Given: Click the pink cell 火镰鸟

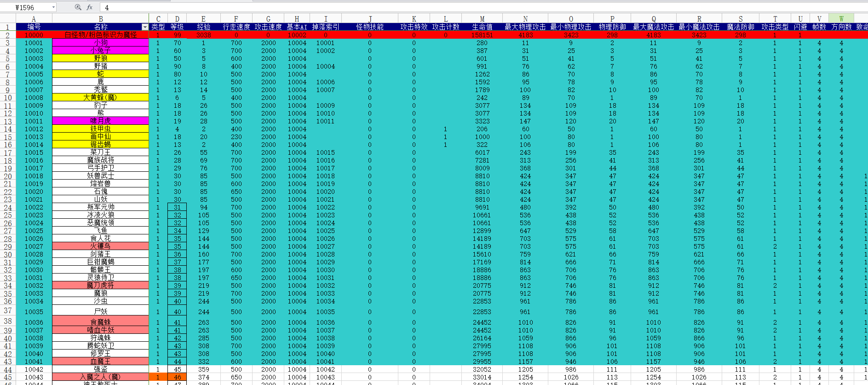Looking at the screenshot, I should (101, 246).
